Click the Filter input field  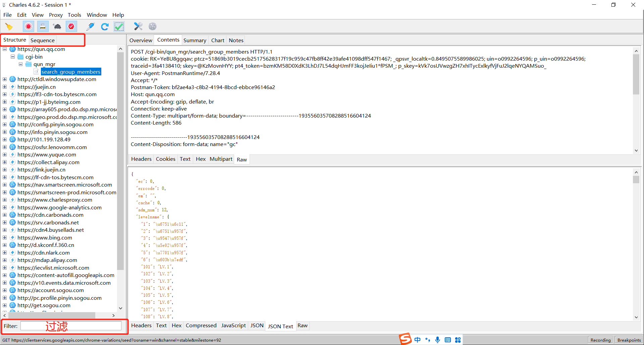(71, 326)
